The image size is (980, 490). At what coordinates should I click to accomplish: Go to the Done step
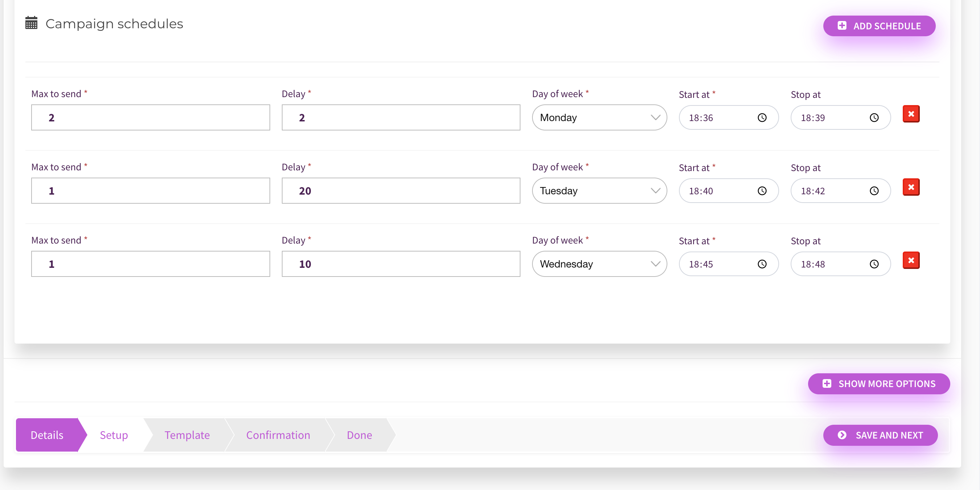[359, 435]
